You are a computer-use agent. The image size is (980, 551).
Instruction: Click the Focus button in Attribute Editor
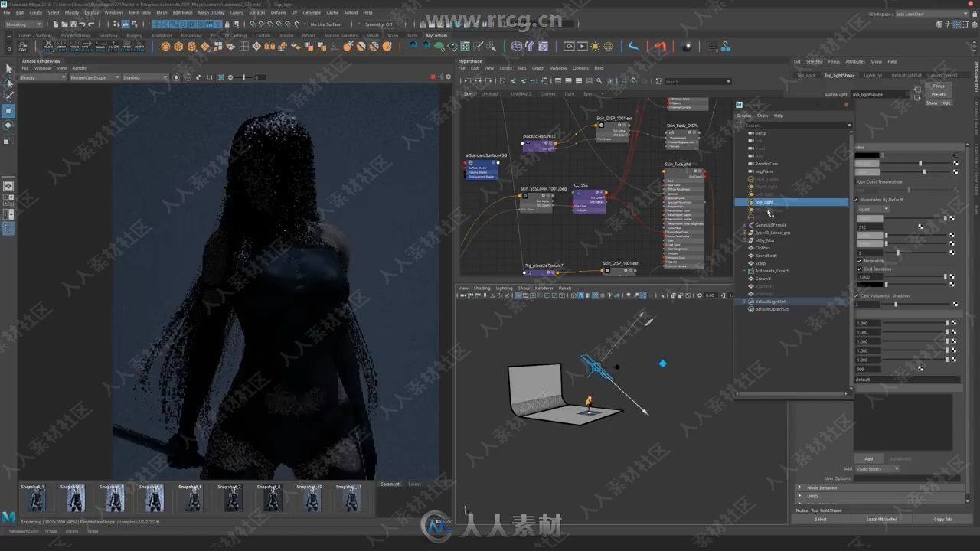939,86
